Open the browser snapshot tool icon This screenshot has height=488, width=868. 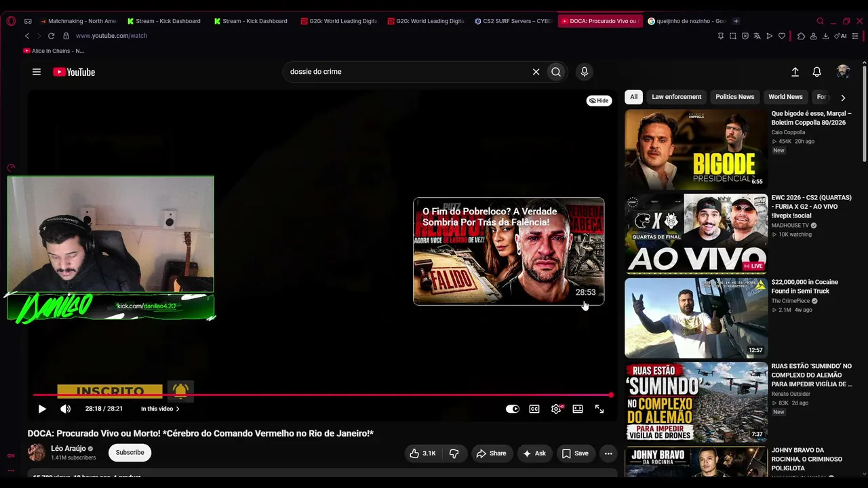click(733, 36)
